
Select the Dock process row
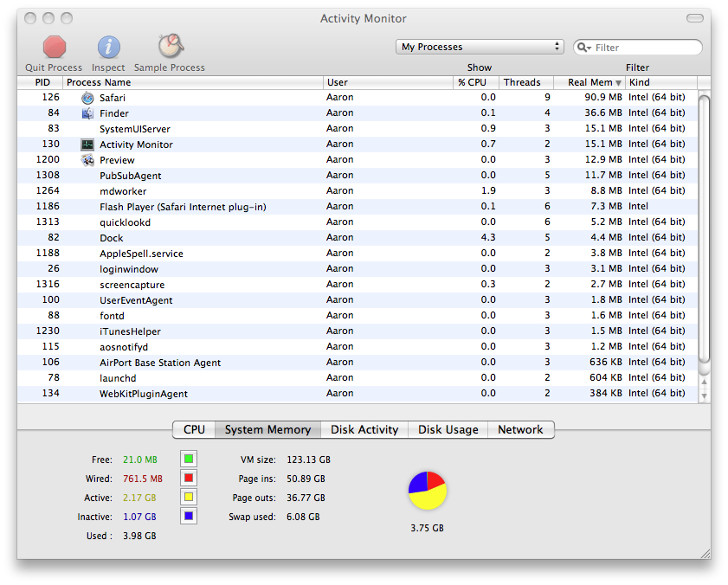click(358, 238)
